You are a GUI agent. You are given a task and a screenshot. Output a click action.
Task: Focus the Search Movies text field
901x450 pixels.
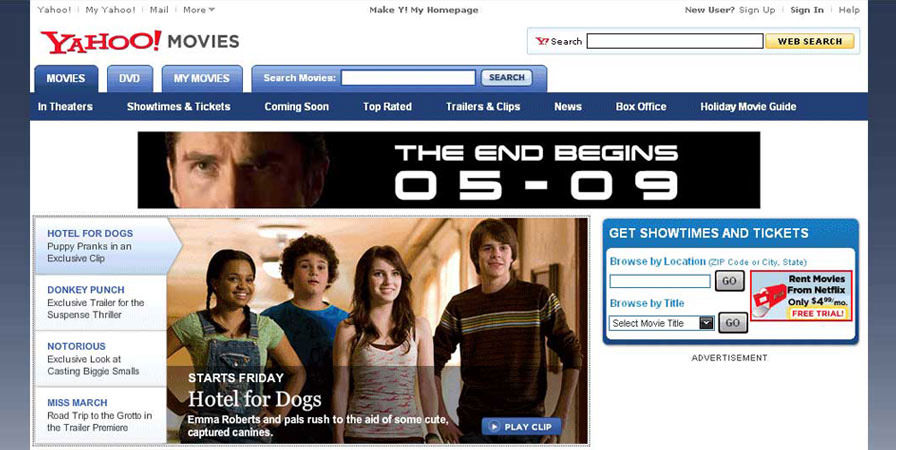[408, 78]
